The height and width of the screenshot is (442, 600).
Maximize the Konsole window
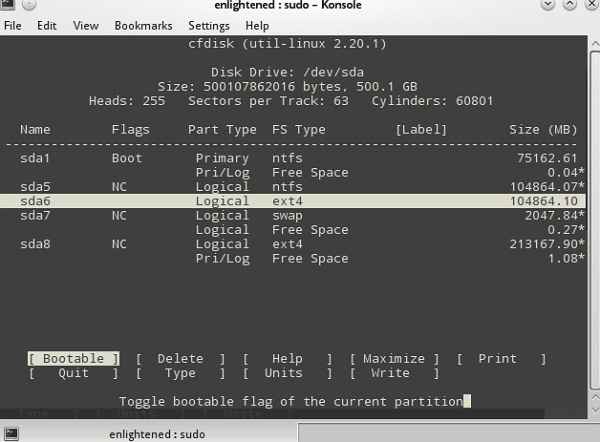click(x=570, y=5)
